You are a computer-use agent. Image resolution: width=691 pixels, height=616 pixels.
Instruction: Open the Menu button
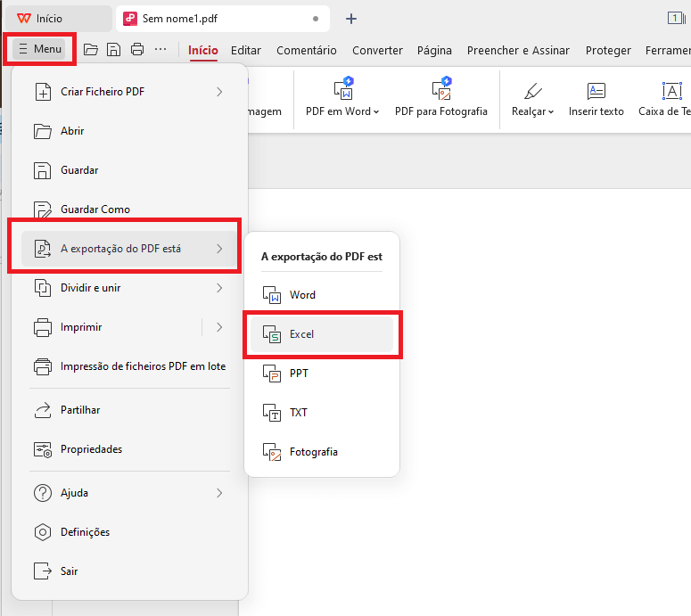point(39,48)
